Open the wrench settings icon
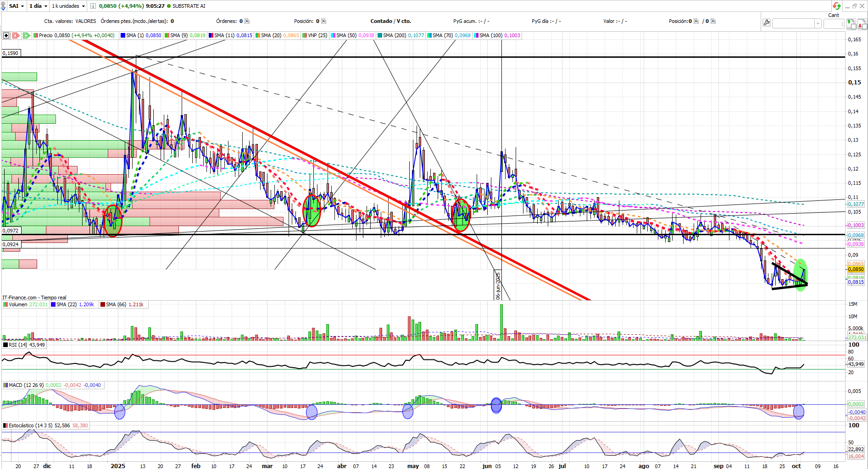Screen dimensions: 868x469 point(766,22)
